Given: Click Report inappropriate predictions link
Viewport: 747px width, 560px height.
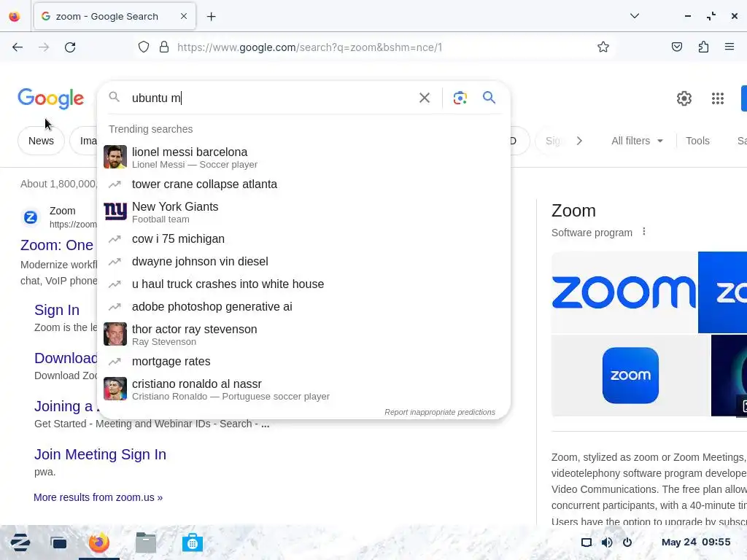Looking at the screenshot, I should [x=440, y=413].
